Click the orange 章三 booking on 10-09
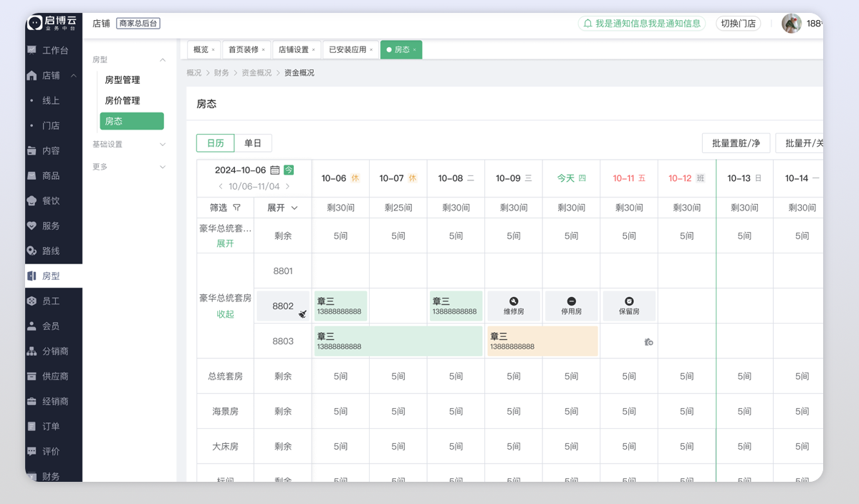 click(542, 341)
